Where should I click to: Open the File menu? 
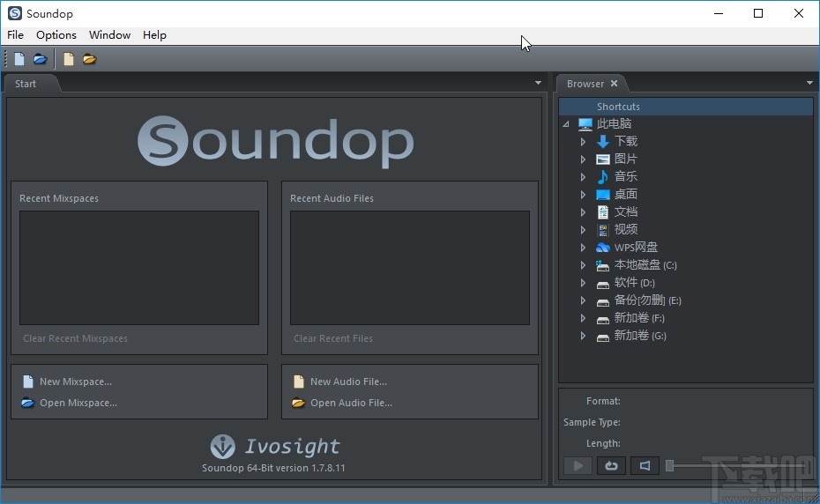[15, 35]
